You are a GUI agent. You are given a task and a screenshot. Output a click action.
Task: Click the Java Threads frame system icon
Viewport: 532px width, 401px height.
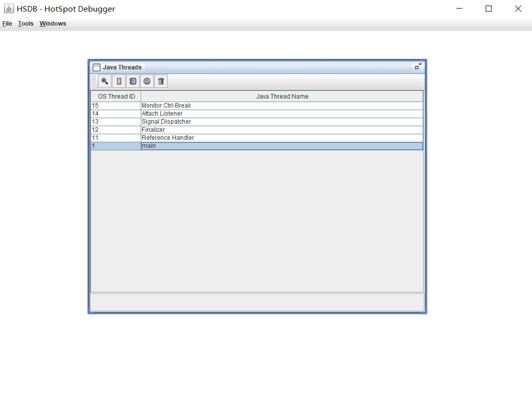coord(96,67)
